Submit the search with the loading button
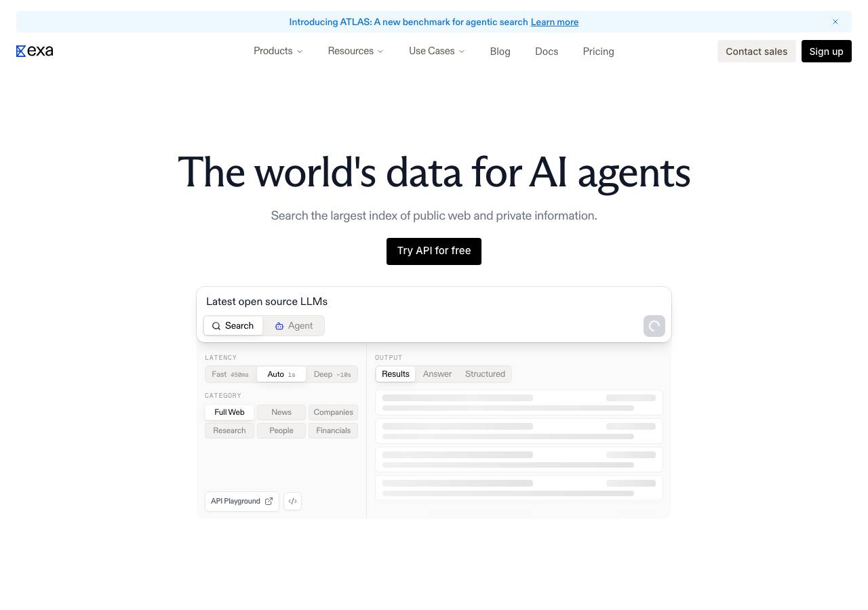 (654, 326)
